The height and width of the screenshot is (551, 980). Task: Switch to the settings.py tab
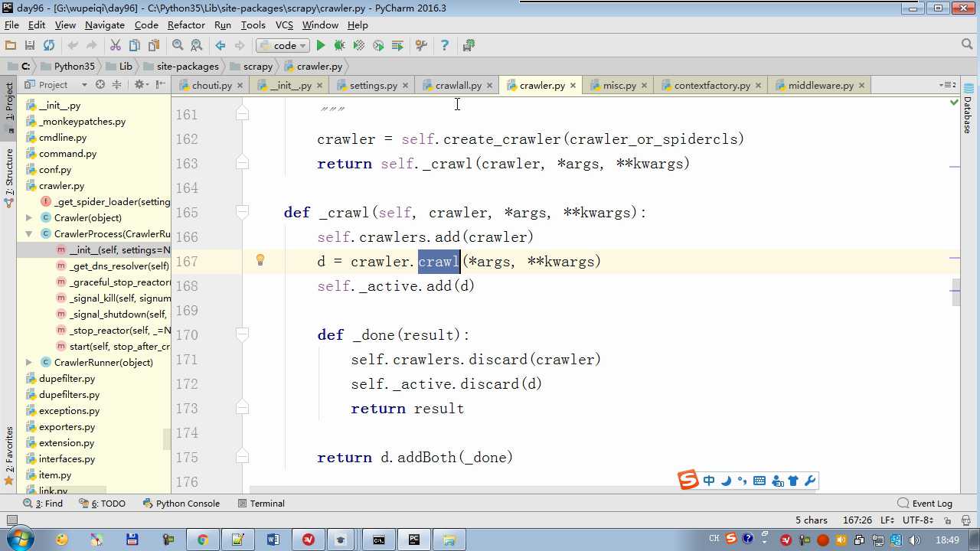pyautogui.click(x=373, y=86)
